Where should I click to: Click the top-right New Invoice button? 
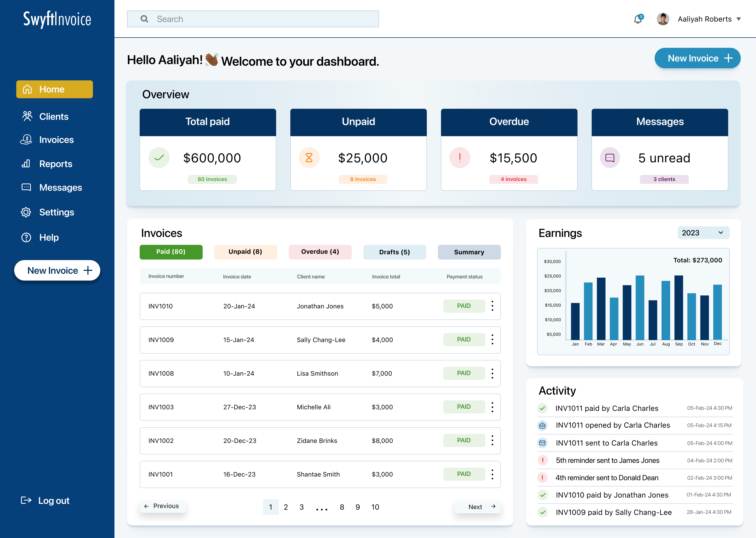pyautogui.click(x=697, y=58)
